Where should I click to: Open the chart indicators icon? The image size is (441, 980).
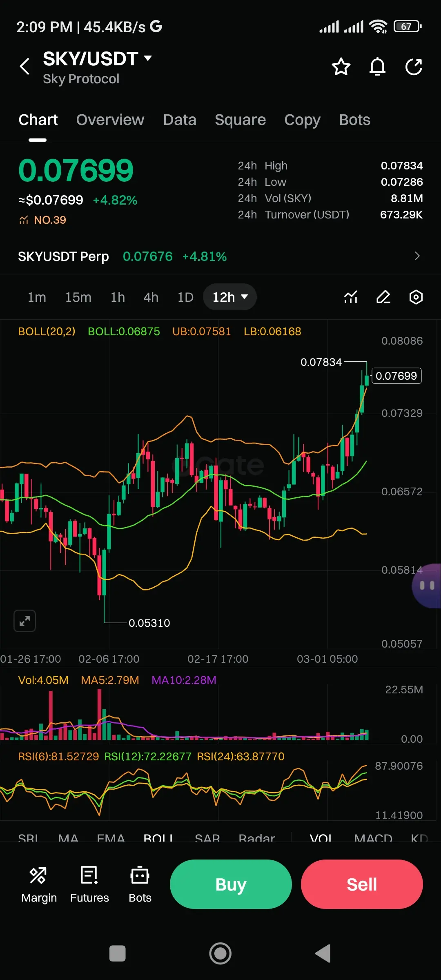[351, 297]
